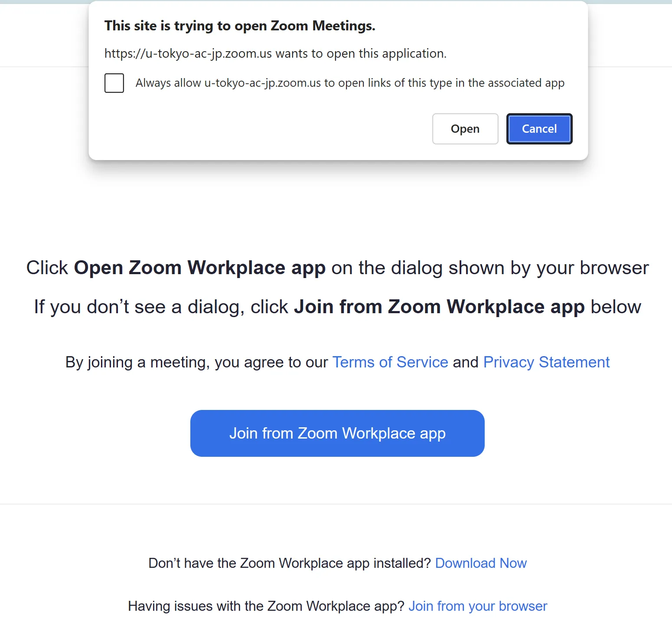Click the large Join from Zoom Workplace app button
Image resolution: width=672 pixels, height=629 pixels.
coord(337,433)
